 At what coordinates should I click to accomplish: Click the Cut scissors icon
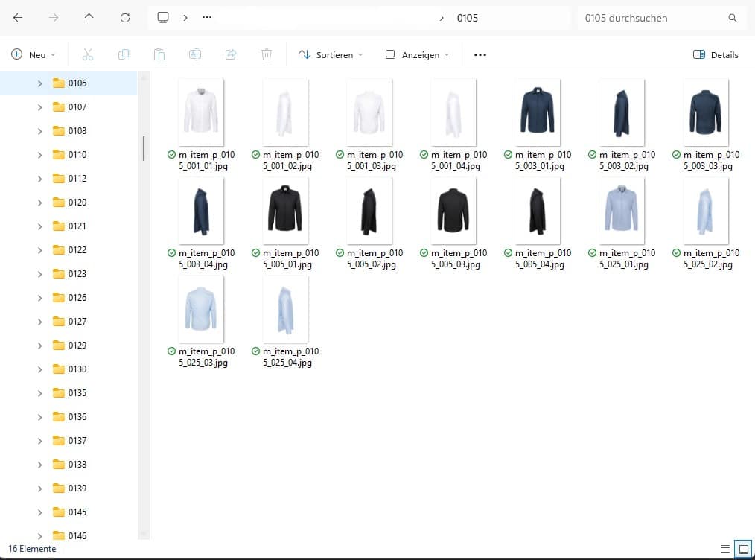pos(87,54)
